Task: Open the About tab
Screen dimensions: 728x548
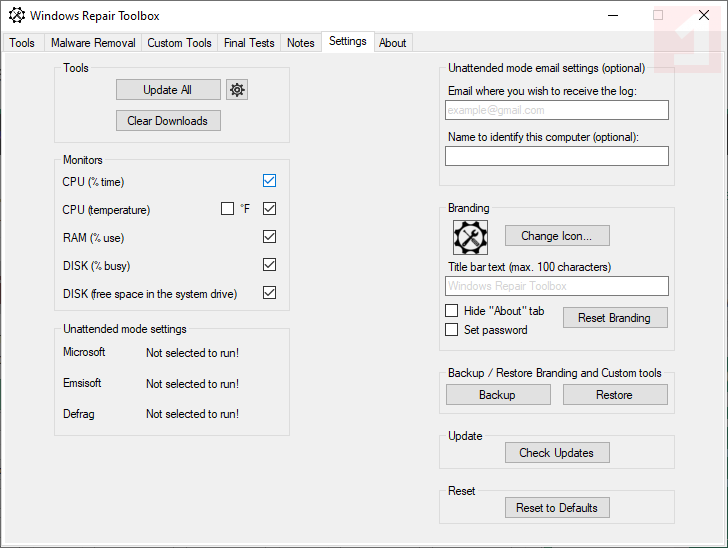Action: tap(393, 43)
